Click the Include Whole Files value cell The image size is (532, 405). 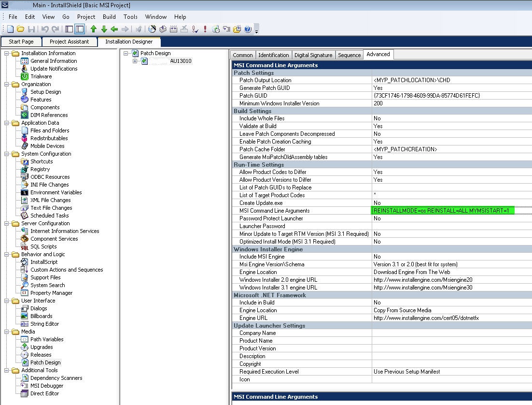(x=451, y=118)
